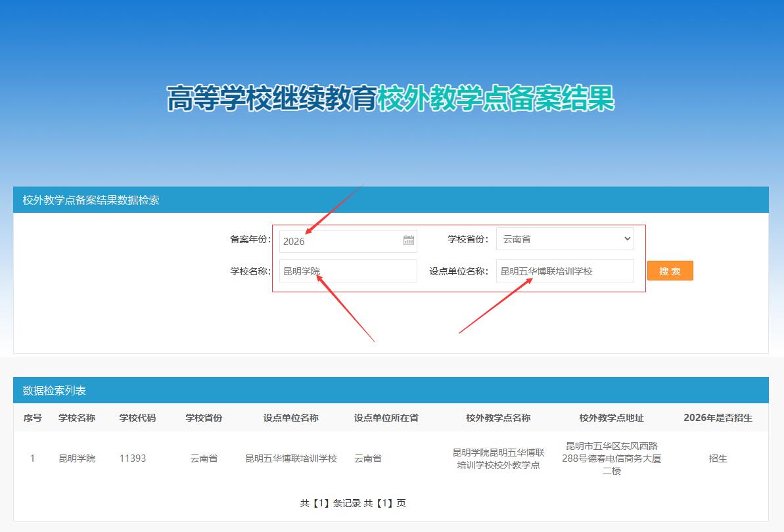Click the 学校名称 column header in table

pyautogui.click(x=76, y=418)
